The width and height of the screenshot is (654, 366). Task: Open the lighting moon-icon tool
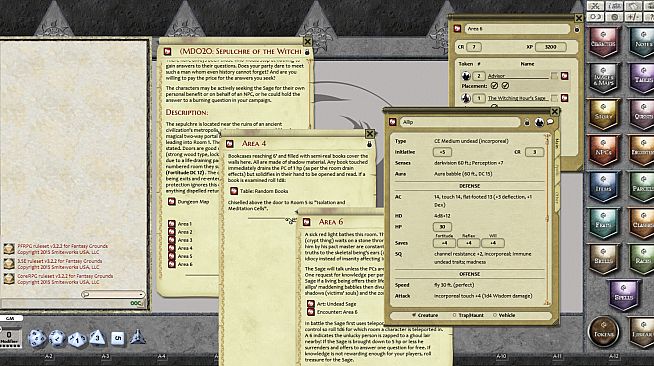pos(595,17)
